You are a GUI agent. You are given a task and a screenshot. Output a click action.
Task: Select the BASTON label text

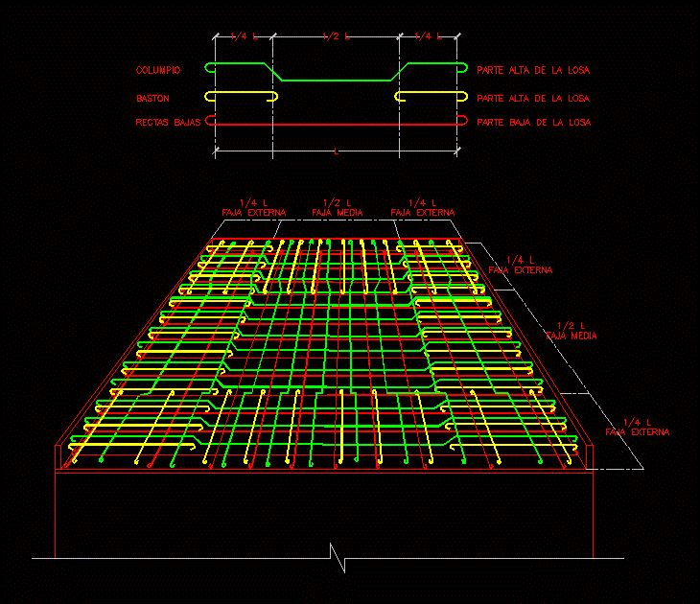tap(152, 98)
